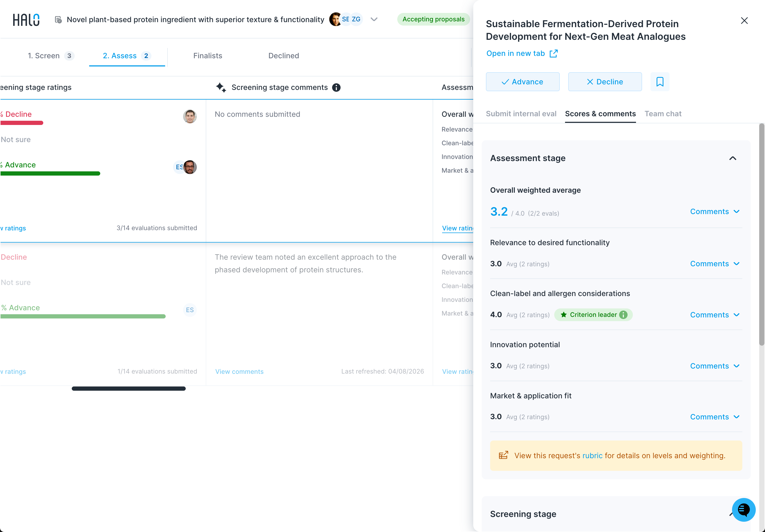Click the Accepting proposals status badge

pos(433,19)
